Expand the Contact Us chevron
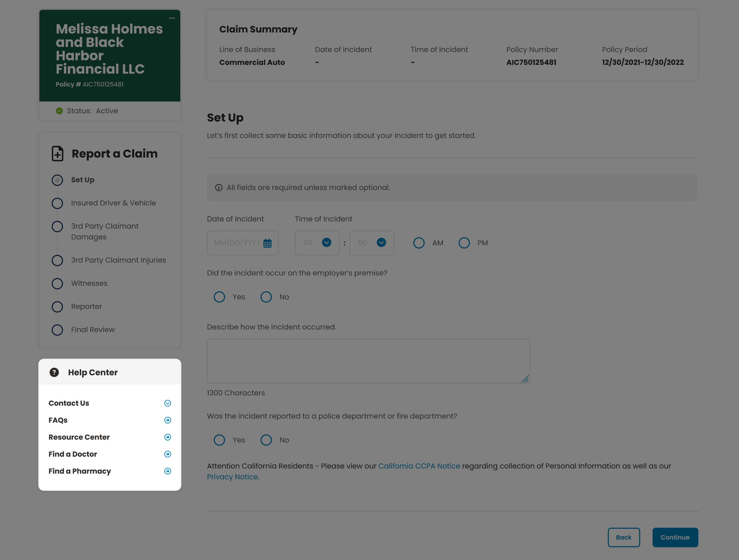739x560 pixels. 168,403
